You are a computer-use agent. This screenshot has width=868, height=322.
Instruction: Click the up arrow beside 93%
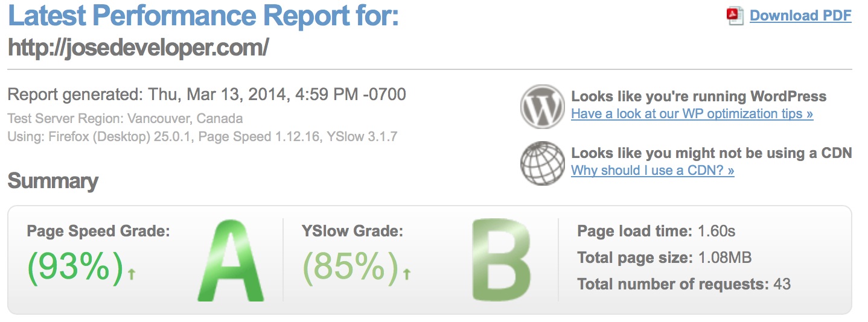click(x=132, y=274)
